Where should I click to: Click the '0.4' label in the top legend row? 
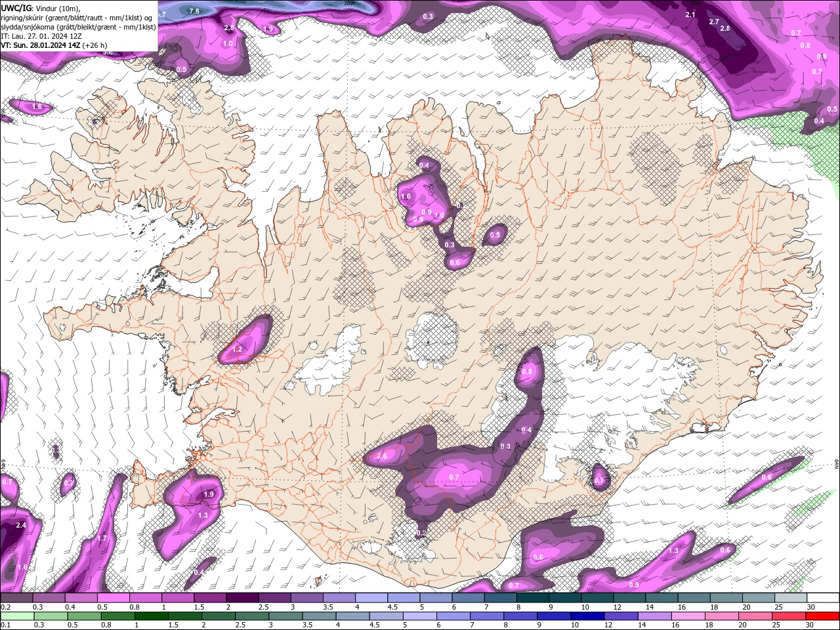click(70, 607)
